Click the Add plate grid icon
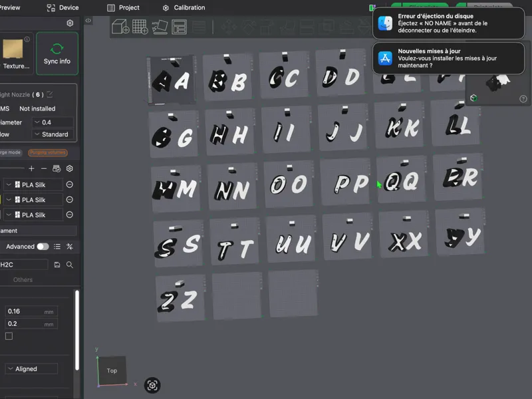 [140, 27]
